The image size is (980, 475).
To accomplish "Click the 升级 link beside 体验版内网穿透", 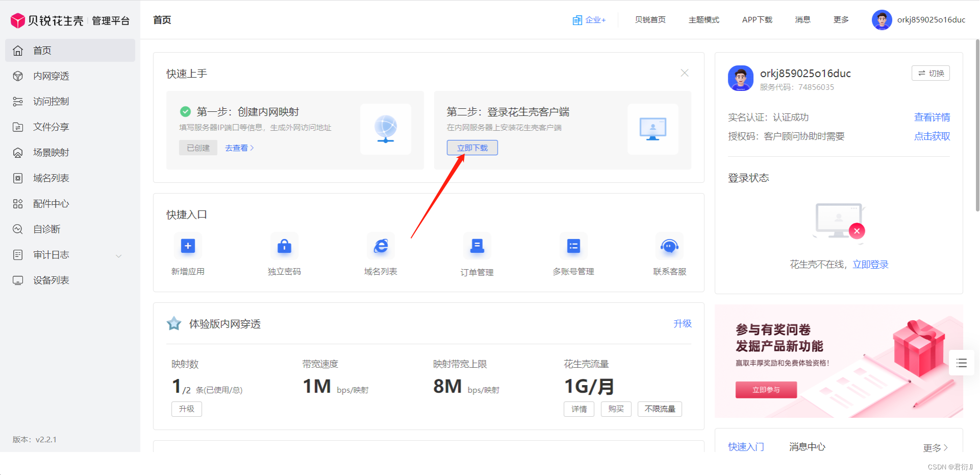I will tap(682, 324).
